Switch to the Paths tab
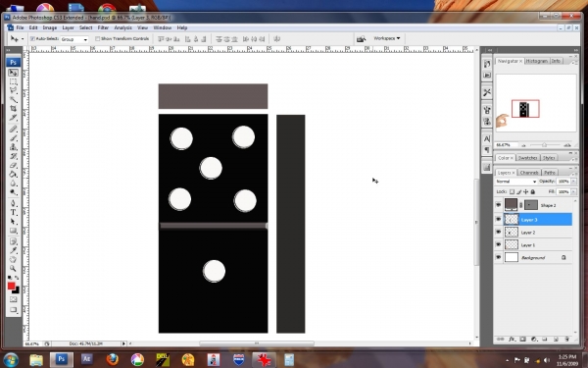 point(550,173)
